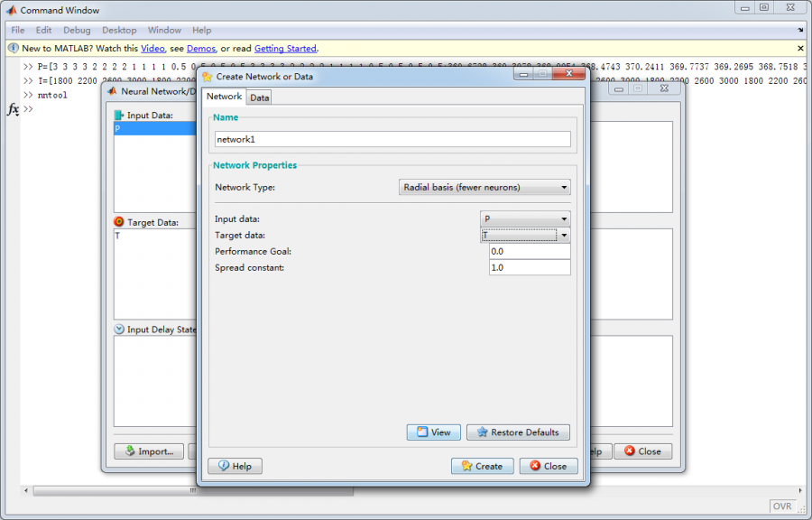Click Help in Create Network dialog

[x=235, y=466]
